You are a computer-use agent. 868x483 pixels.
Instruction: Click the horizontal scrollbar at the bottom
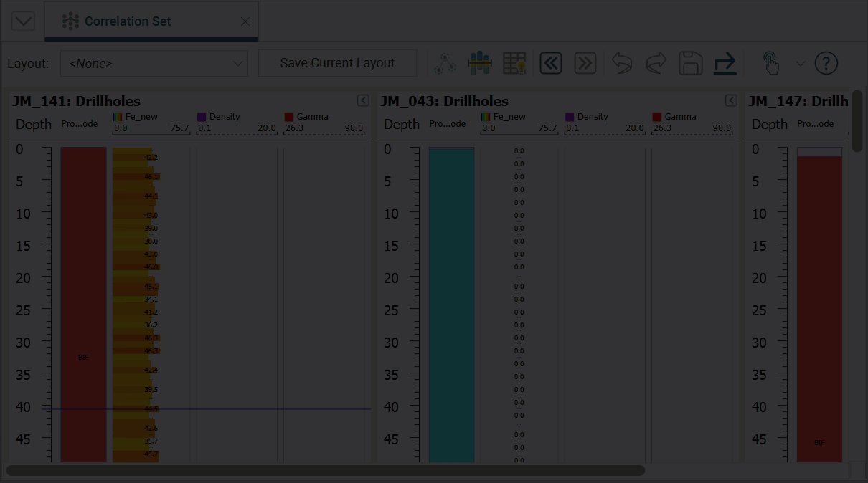pyautogui.click(x=326, y=471)
